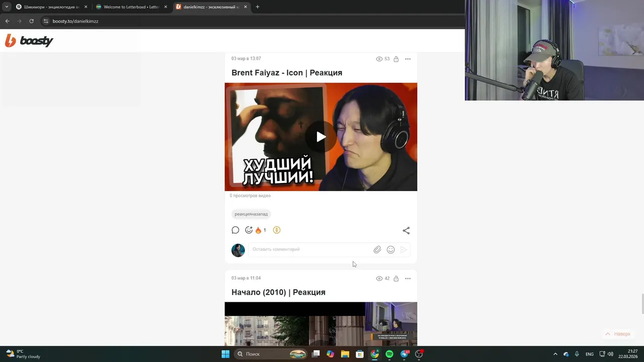Viewport: 644px width, 362px height.
Task: Click the views eye icon showing 53
Action: point(379,59)
